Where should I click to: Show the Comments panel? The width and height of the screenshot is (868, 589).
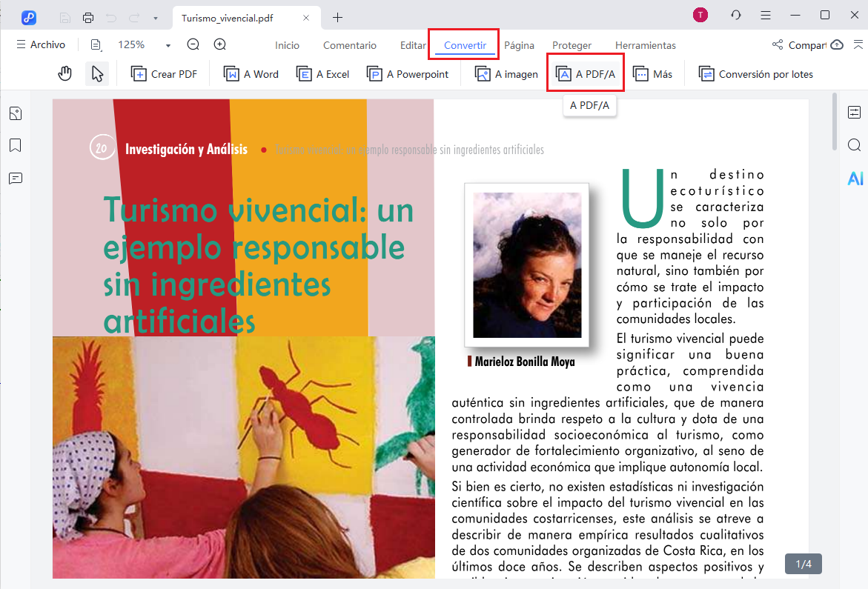coord(14,179)
